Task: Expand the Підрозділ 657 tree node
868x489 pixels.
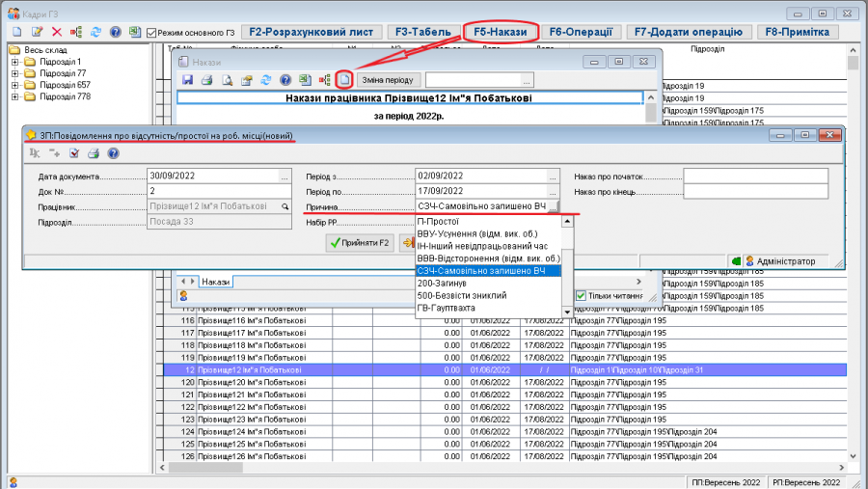Action: click(15, 85)
